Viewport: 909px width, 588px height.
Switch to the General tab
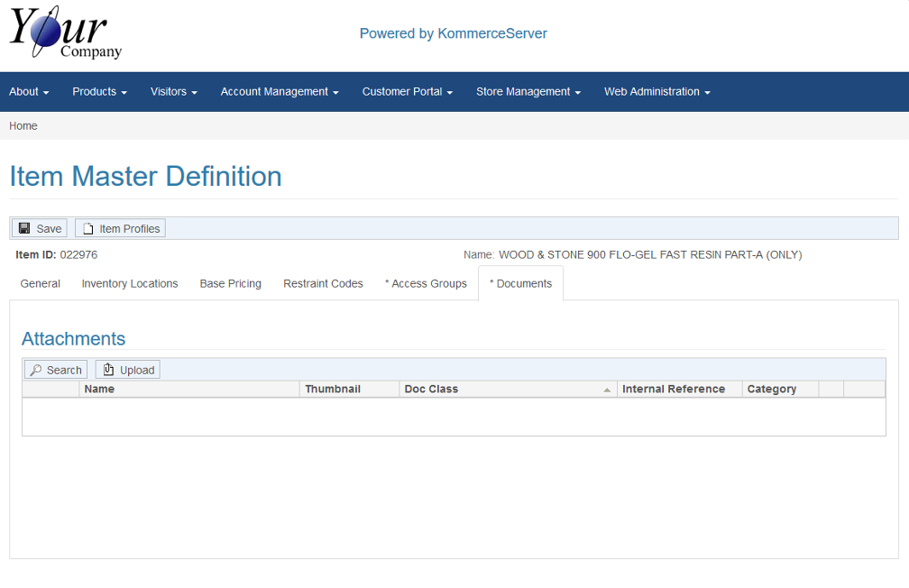tap(41, 283)
